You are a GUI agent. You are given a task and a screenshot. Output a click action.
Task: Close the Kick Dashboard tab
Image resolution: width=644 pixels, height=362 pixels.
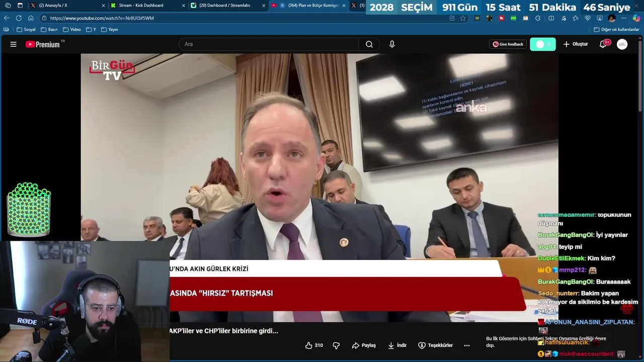pyautogui.click(x=183, y=6)
